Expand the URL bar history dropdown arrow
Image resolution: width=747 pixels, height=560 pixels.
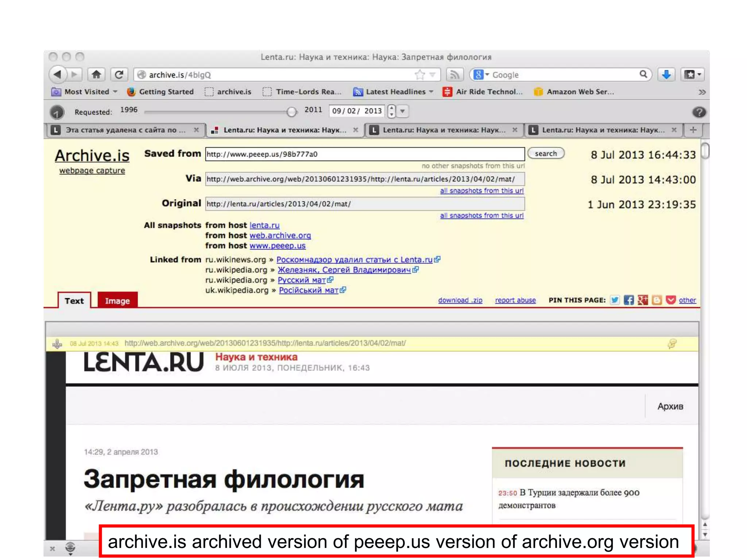click(x=433, y=75)
